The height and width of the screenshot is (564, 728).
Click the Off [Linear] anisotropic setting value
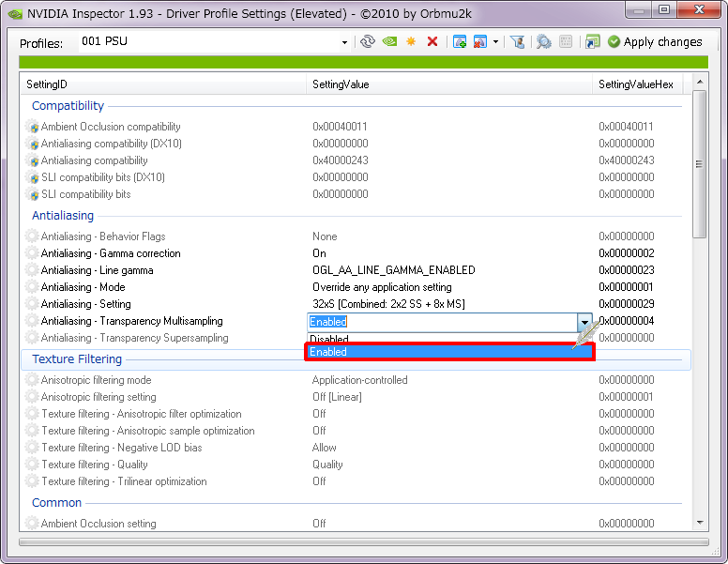pyautogui.click(x=337, y=397)
